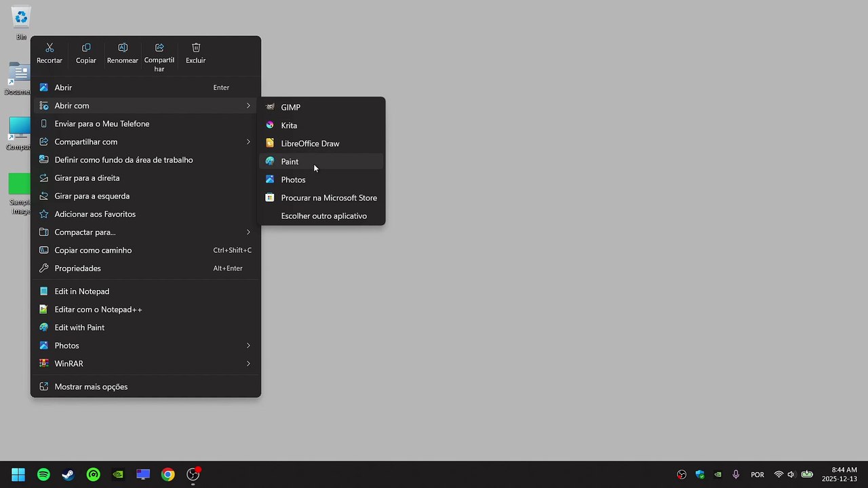Open the clock showing 8:44 AM
868x488 pixels.
coord(839,474)
